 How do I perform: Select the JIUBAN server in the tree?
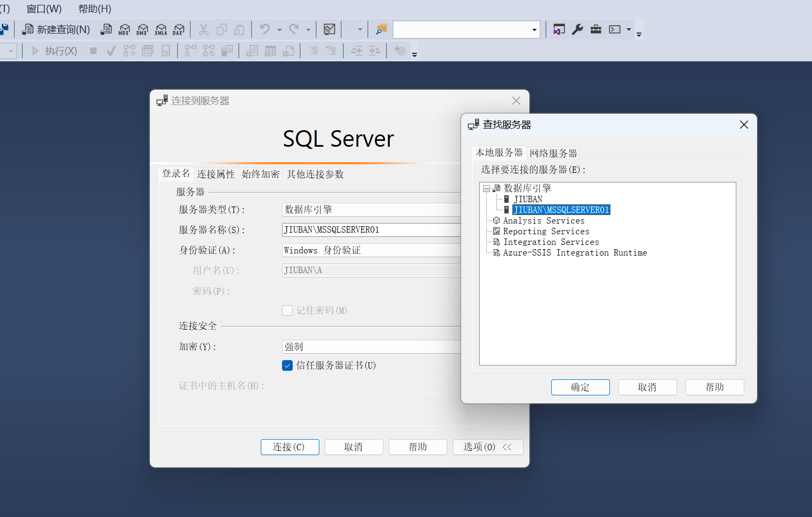click(x=528, y=200)
